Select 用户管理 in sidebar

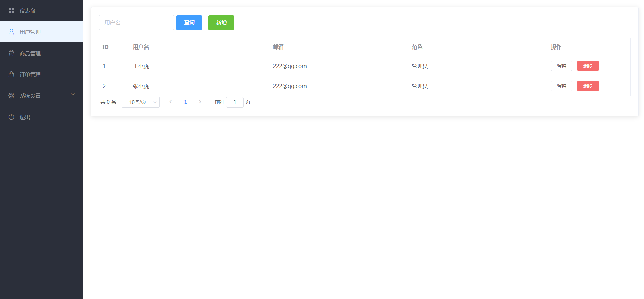(x=41, y=31)
